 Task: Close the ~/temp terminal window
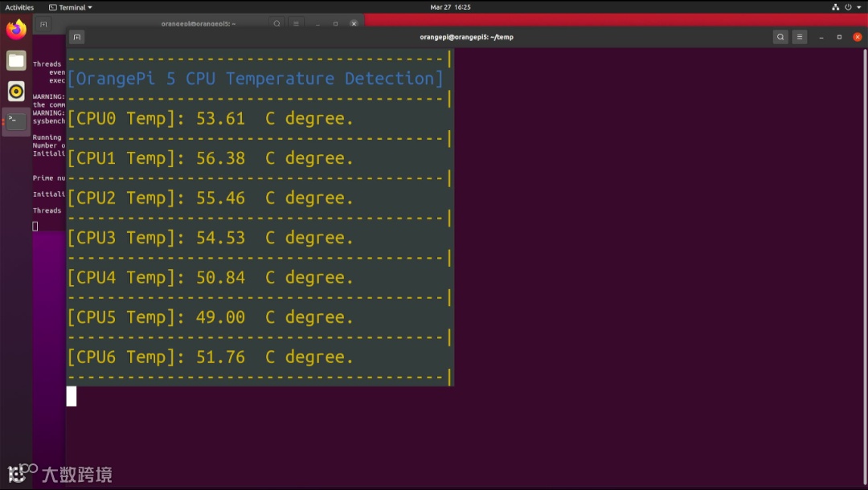858,37
